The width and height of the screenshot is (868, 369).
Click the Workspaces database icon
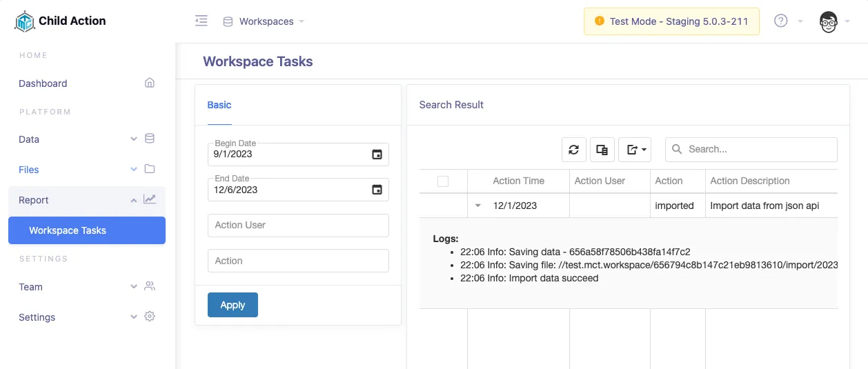(x=228, y=21)
